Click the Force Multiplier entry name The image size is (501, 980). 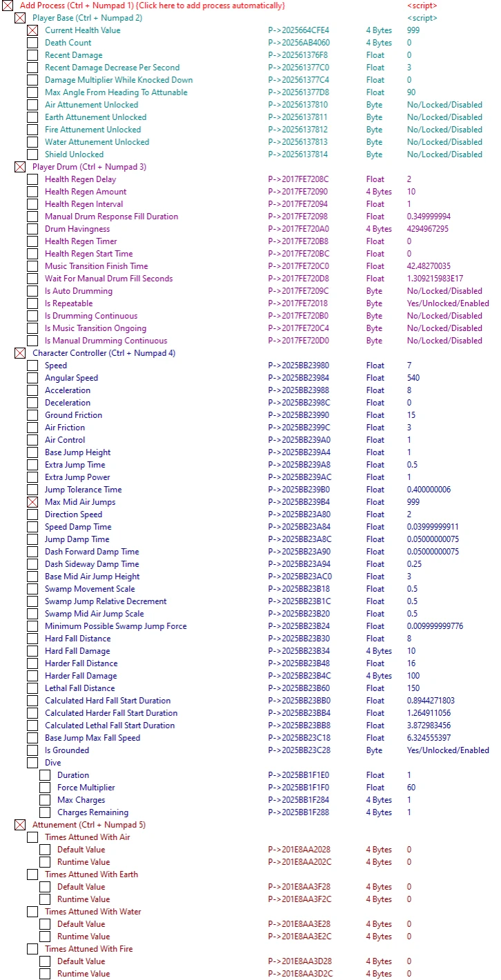pyautogui.click(x=86, y=788)
